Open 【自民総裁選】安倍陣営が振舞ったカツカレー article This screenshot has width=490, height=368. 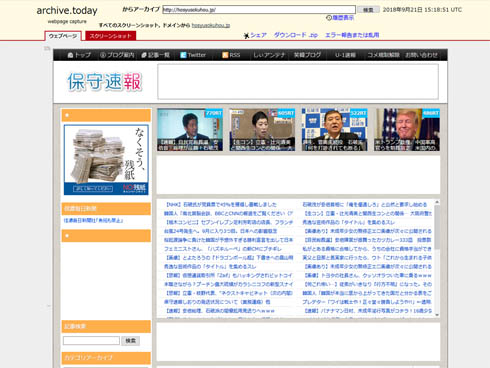[x=367, y=240]
